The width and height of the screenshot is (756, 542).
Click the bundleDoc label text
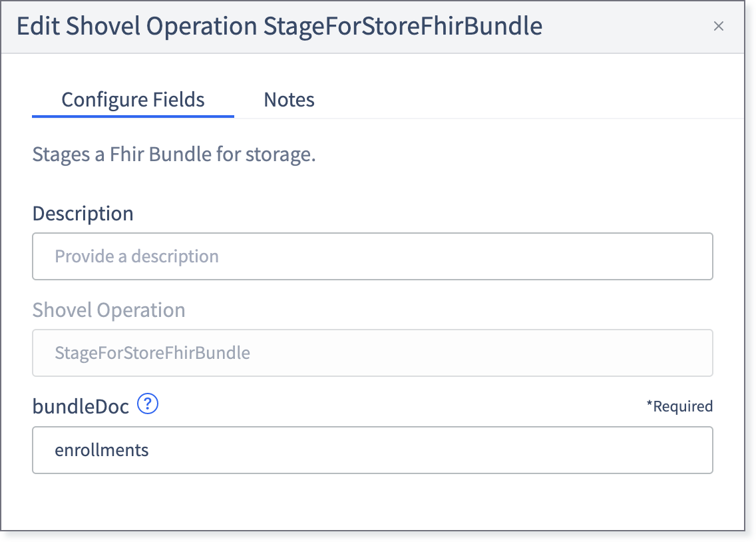[x=81, y=406]
